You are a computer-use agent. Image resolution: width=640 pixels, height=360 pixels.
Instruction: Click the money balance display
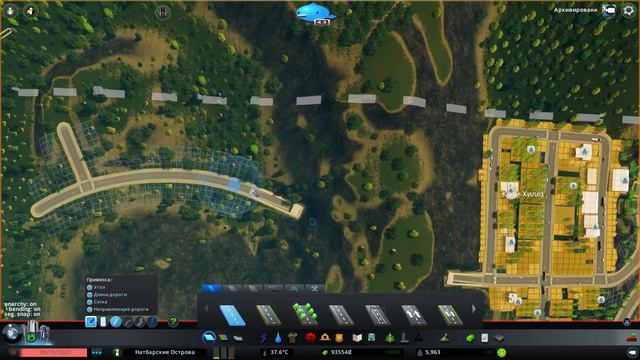coord(341,352)
